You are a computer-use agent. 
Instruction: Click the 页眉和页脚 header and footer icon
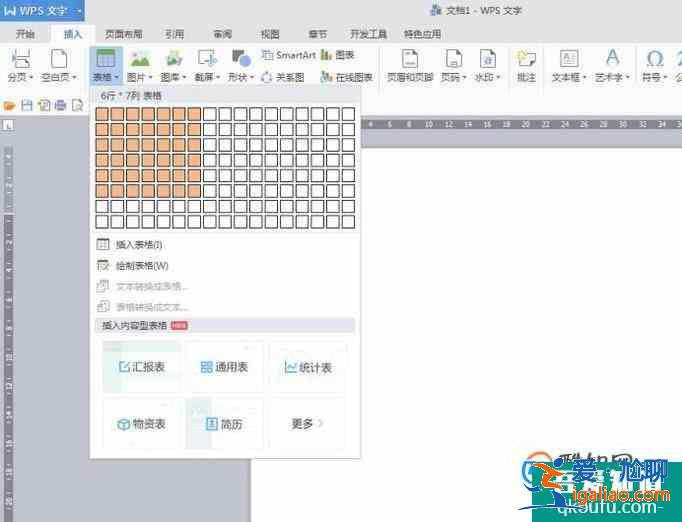coord(410,59)
